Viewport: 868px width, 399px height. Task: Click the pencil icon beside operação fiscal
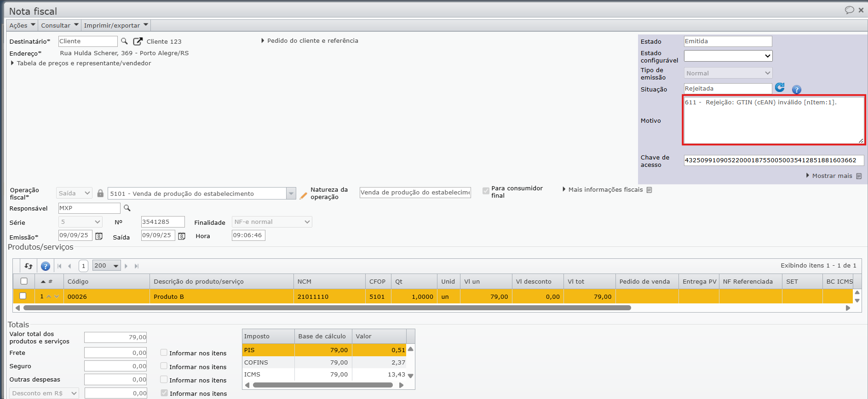303,195
